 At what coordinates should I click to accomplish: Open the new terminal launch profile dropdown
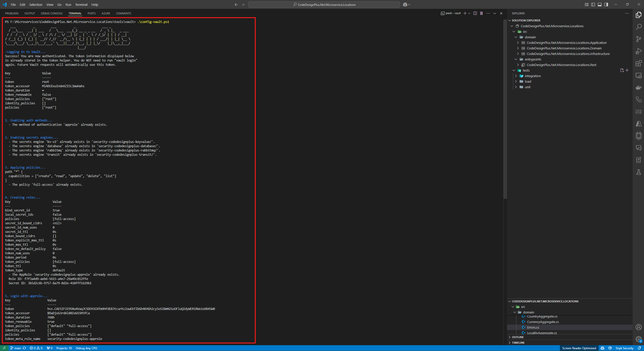click(x=469, y=13)
